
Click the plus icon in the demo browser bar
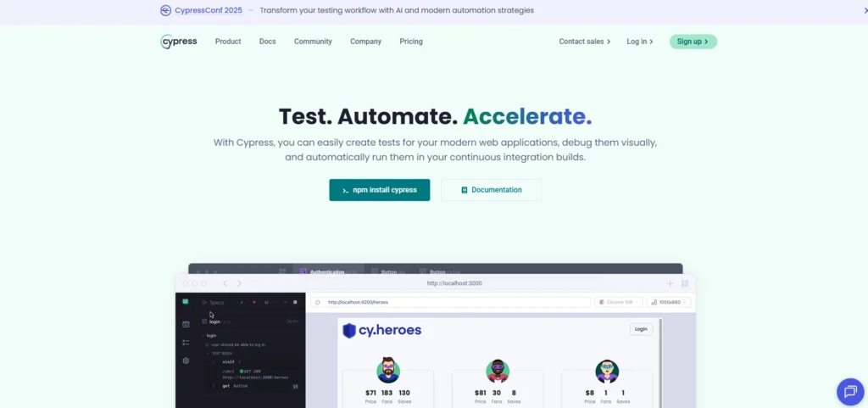[x=670, y=283]
